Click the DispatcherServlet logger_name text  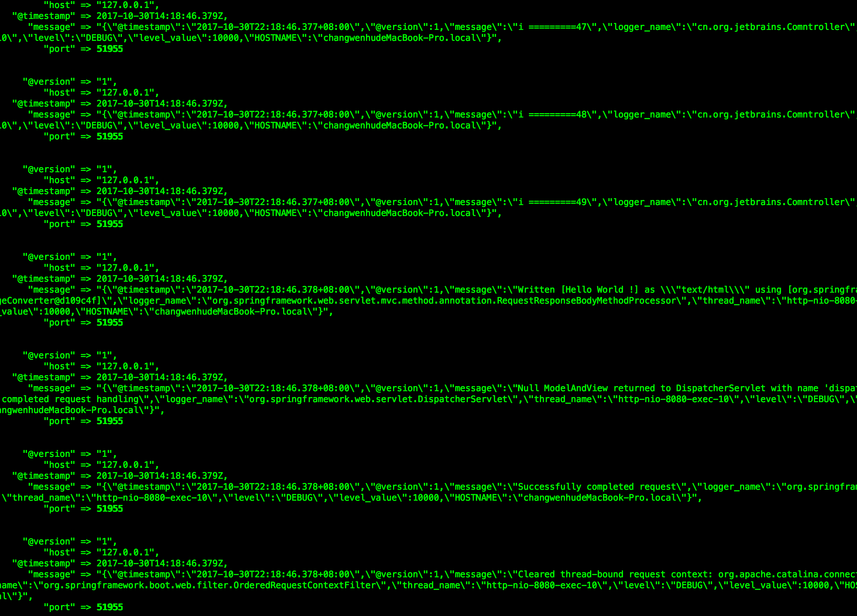(x=378, y=400)
